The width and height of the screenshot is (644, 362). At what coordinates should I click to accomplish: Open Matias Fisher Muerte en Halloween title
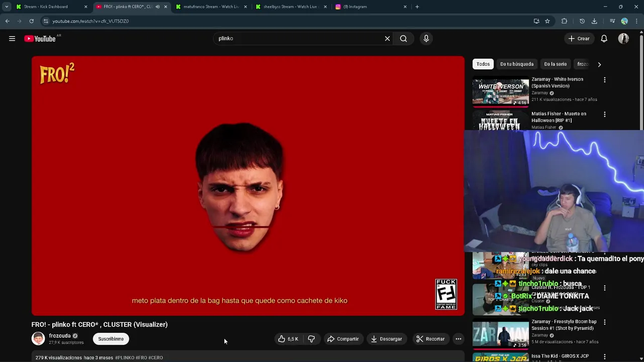point(559,117)
